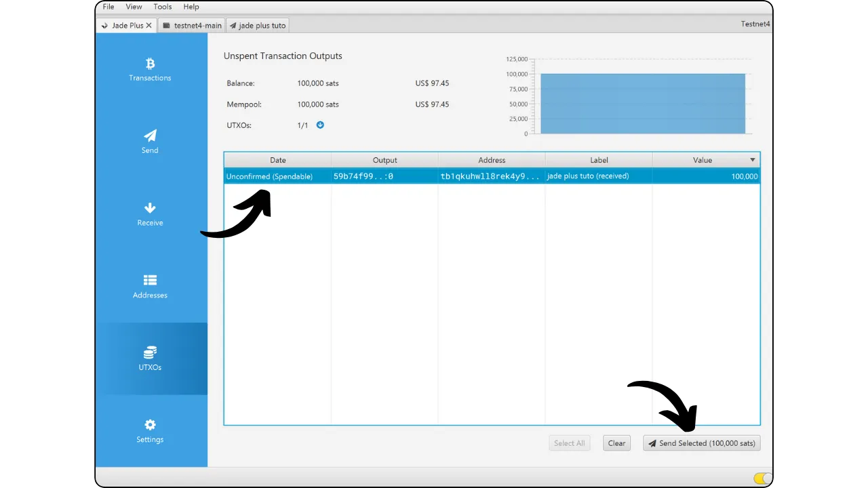Click Send Selected (100,000 sats) button
868x488 pixels.
[702, 443]
